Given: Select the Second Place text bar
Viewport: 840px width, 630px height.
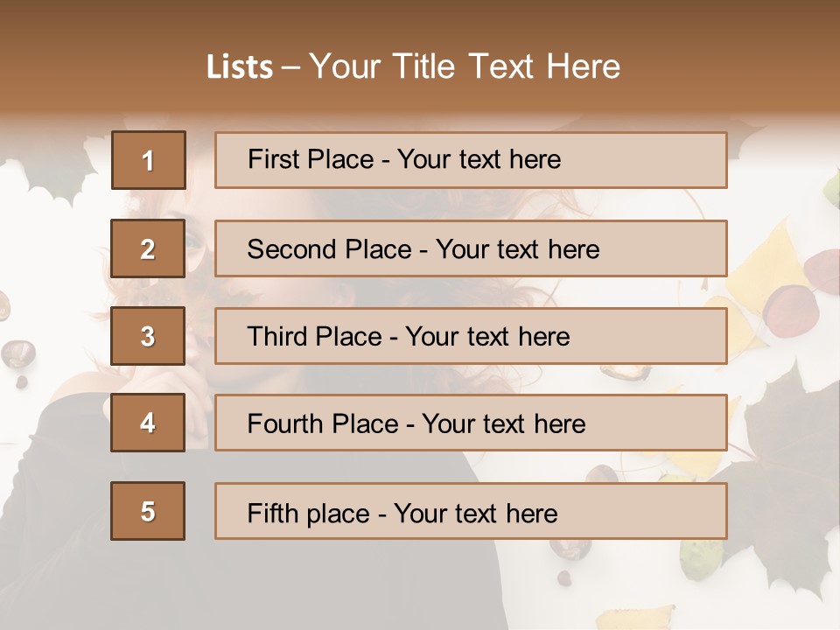Looking at the screenshot, I should click(471, 248).
